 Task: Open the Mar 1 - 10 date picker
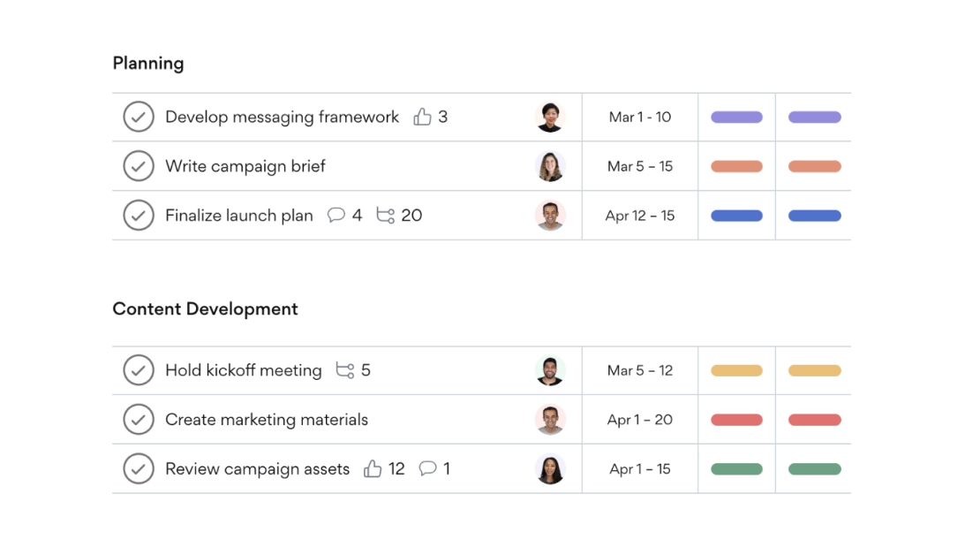click(x=640, y=117)
